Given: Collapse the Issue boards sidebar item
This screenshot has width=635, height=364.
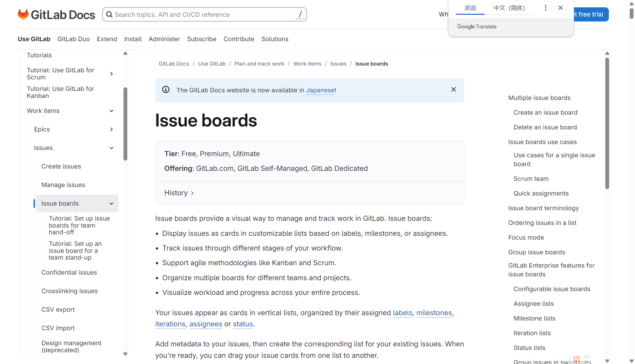Looking at the screenshot, I should click(111, 203).
